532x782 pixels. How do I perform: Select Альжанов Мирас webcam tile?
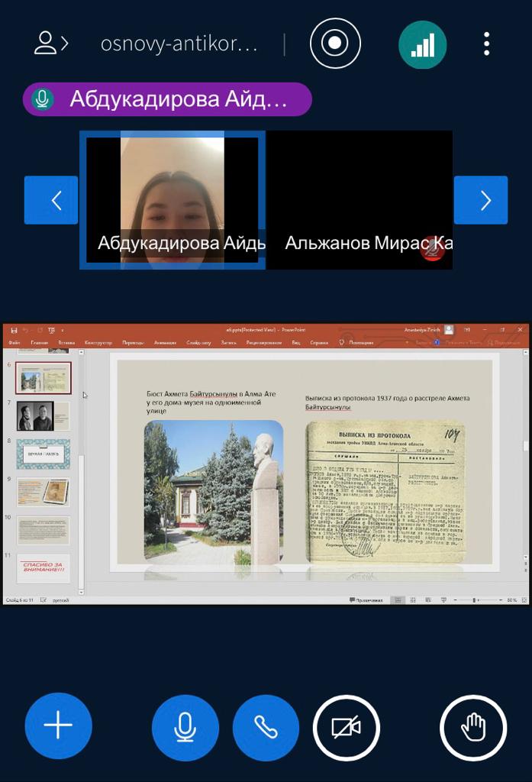[x=360, y=200]
